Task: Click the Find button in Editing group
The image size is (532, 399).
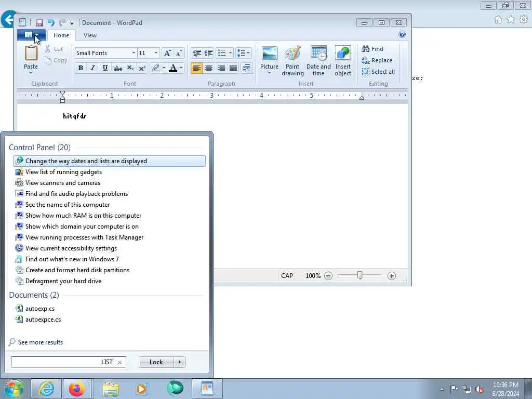Action: (x=373, y=49)
